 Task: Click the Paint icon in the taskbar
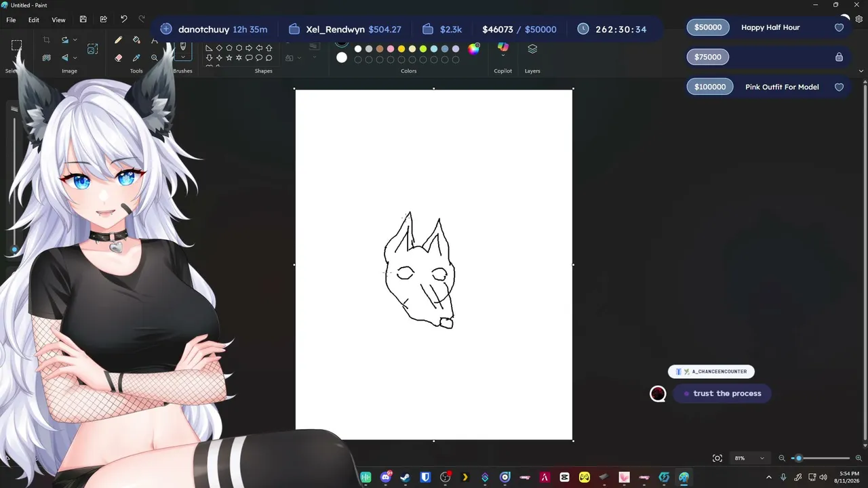point(684,477)
